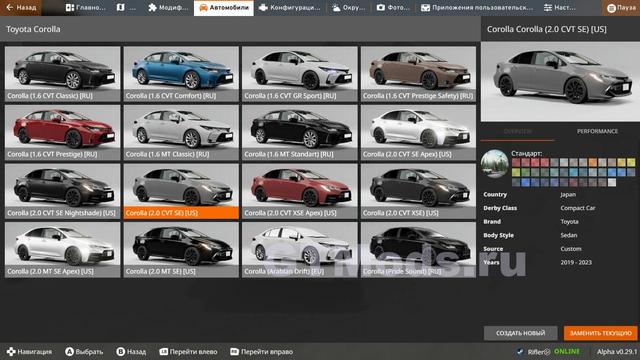Click the Years value 2019 - 2023

point(576,262)
